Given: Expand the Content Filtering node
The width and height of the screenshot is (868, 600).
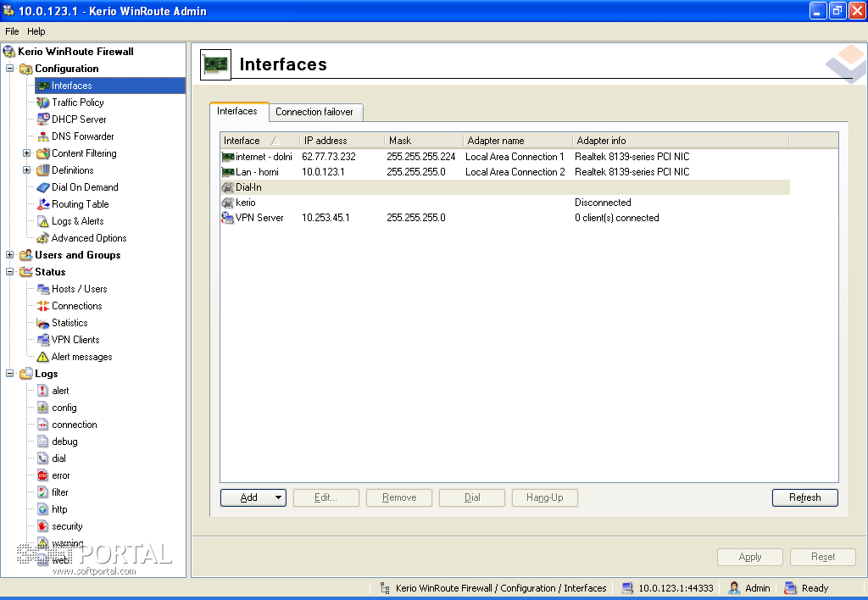Looking at the screenshot, I should [26, 153].
